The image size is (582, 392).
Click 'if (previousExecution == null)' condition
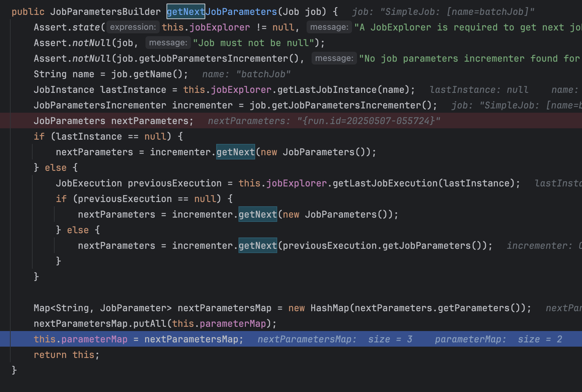tap(138, 199)
